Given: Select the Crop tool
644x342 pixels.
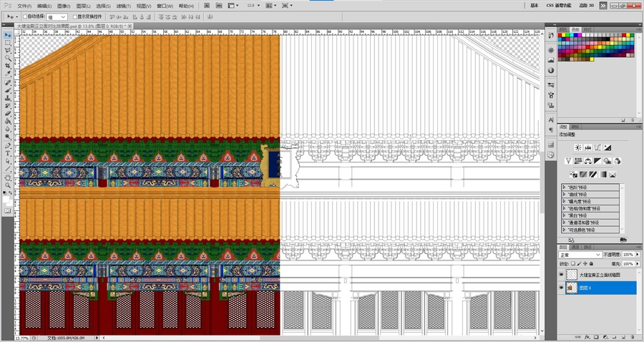Looking at the screenshot, I should pyautogui.click(x=8, y=66).
